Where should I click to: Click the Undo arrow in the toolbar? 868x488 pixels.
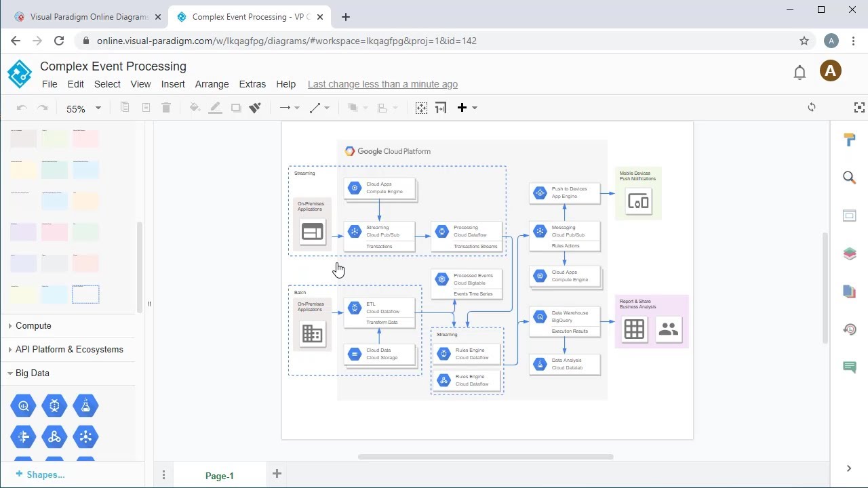[22, 108]
